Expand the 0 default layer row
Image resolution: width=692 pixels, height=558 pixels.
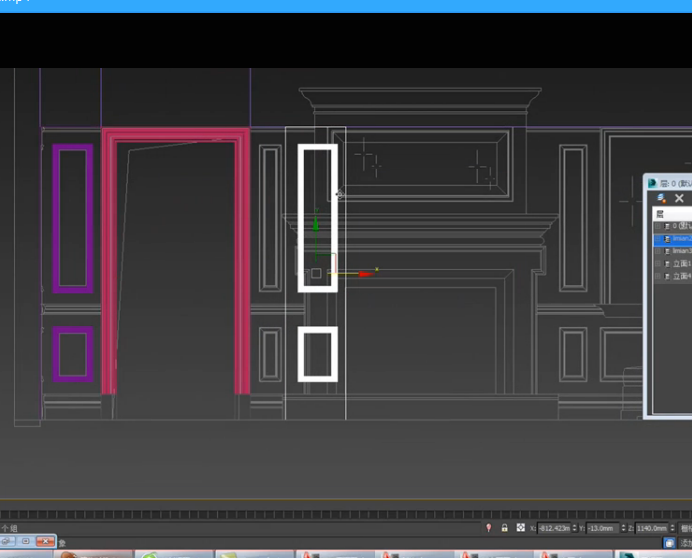point(659,226)
